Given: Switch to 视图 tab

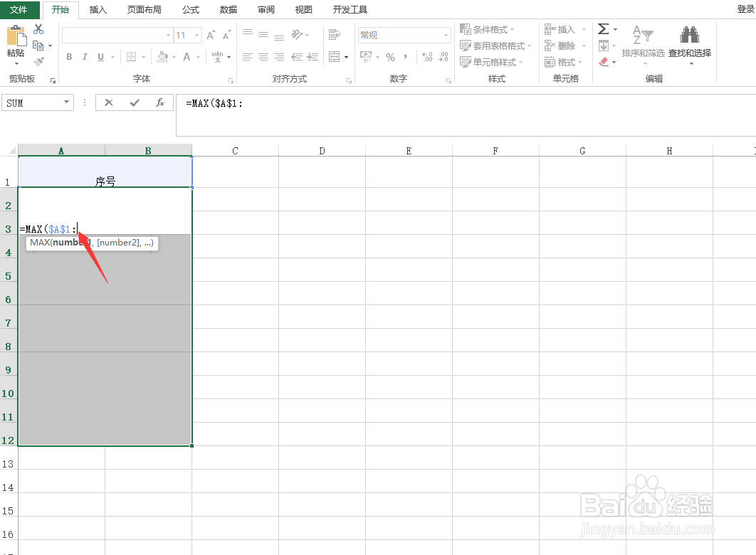Looking at the screenshot, I should pyautogui.click(x=303, y=10).
